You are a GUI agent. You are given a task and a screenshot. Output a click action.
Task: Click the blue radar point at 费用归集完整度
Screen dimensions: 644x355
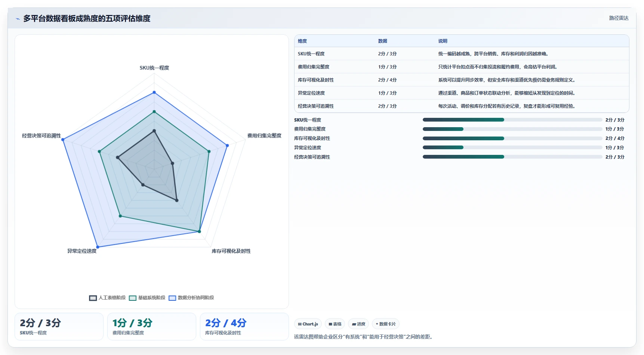click(x=227, y=146)
